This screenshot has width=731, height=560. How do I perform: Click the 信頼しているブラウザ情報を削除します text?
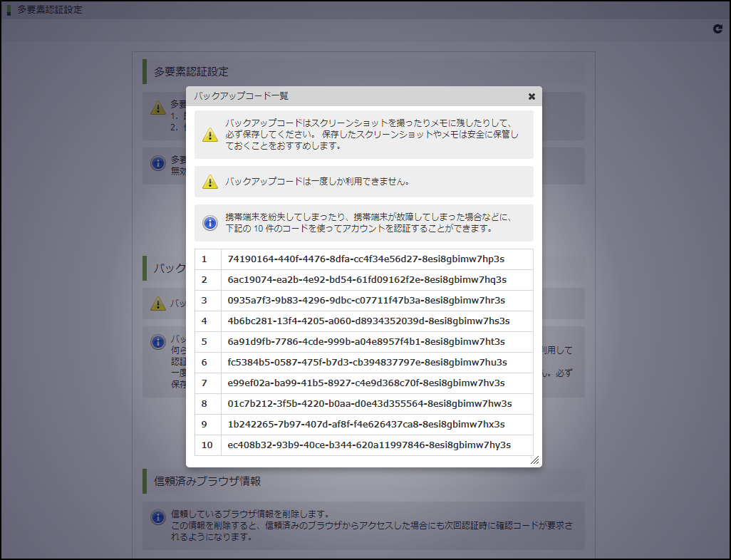coord(251,514)
